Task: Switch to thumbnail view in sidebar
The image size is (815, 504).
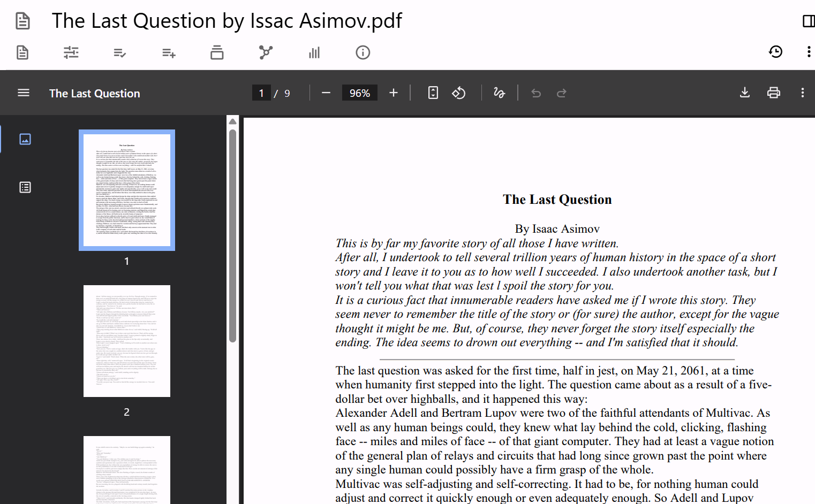Action: point(25,139)
